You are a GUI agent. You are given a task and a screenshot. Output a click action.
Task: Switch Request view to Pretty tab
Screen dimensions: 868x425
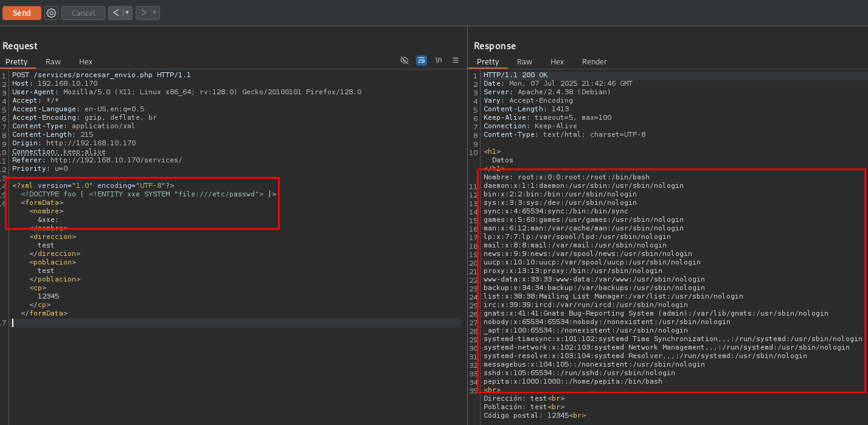(x=16, y=61)
